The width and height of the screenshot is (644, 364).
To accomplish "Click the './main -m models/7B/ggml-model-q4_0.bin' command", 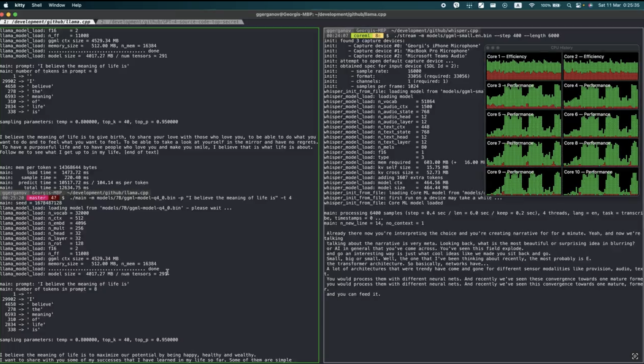I will [x=180, y=198].
